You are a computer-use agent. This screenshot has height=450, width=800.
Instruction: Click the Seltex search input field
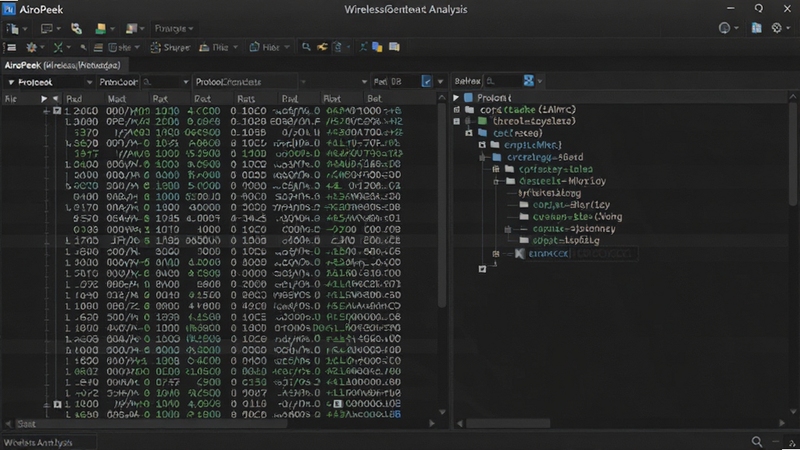pos(503,81)
